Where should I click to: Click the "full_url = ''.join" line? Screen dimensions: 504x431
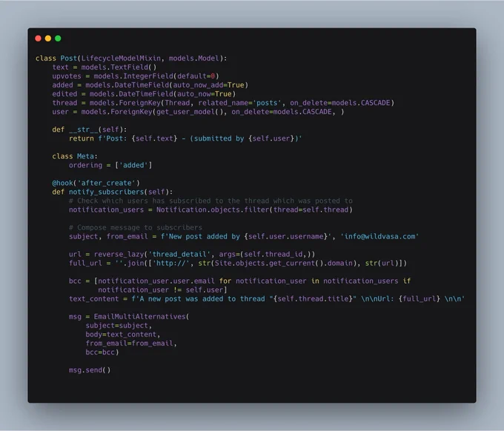click(x=238, y=264)
